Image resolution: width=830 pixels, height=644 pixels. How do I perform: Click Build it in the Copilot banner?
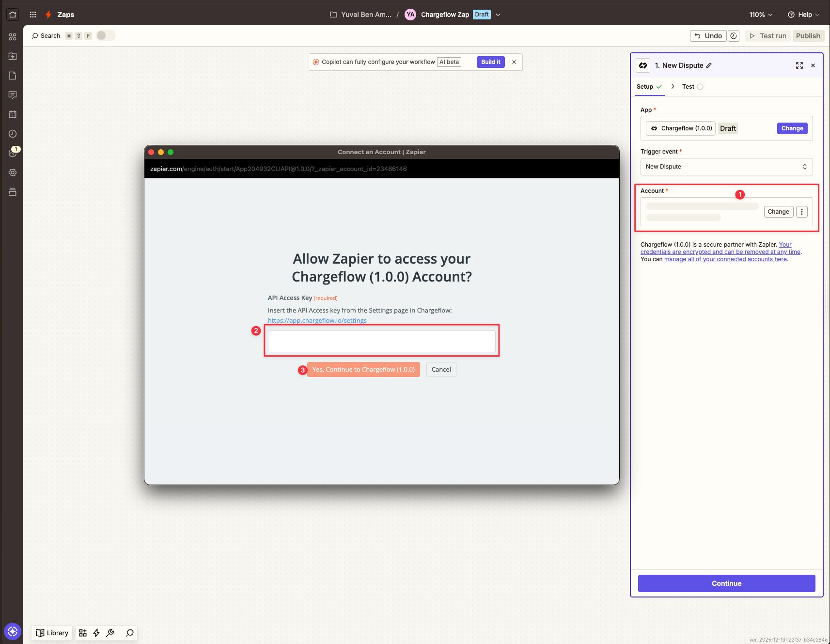coord(491,62)
